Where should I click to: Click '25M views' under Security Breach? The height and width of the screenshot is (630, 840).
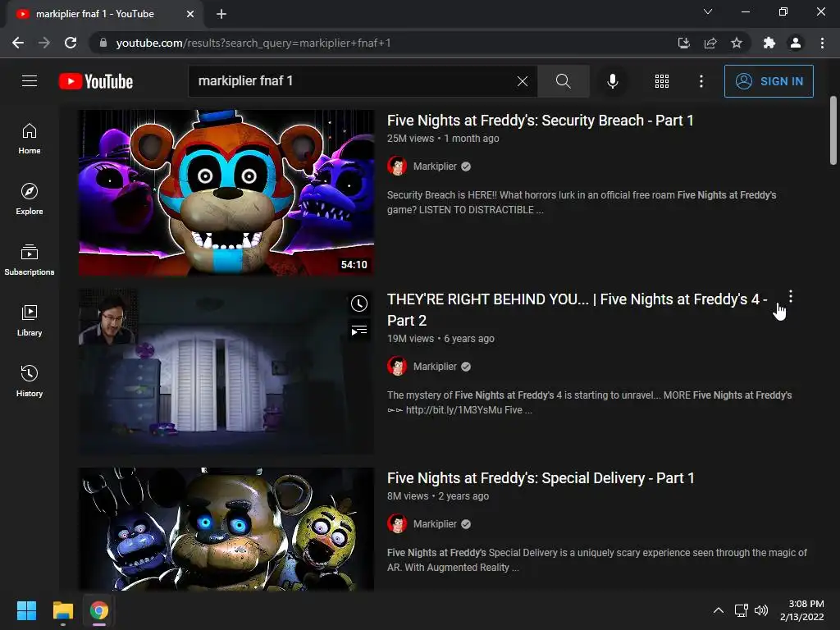click(410, 138)
